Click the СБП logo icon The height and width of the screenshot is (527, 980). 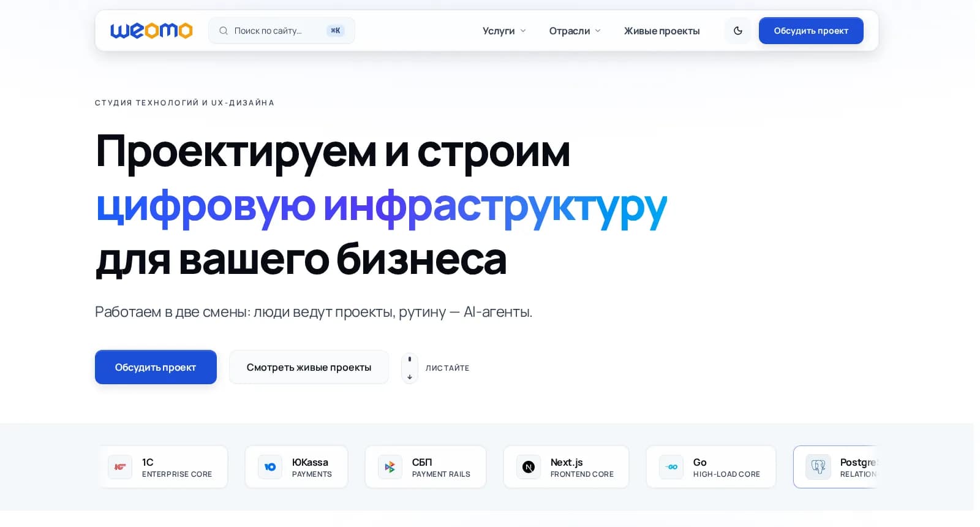pos(390,467)
